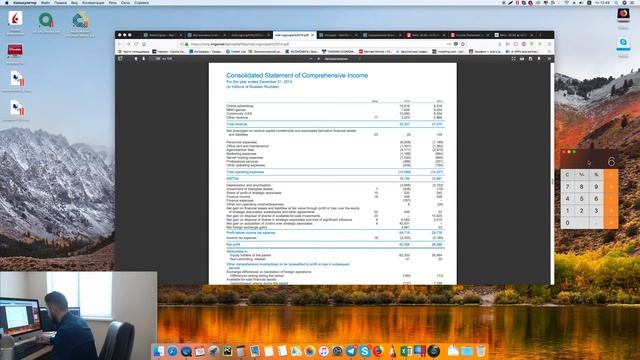The image size is (640, 360).
Task: Open PDF viewer tools menu chevrons
Action: point(549,59)
